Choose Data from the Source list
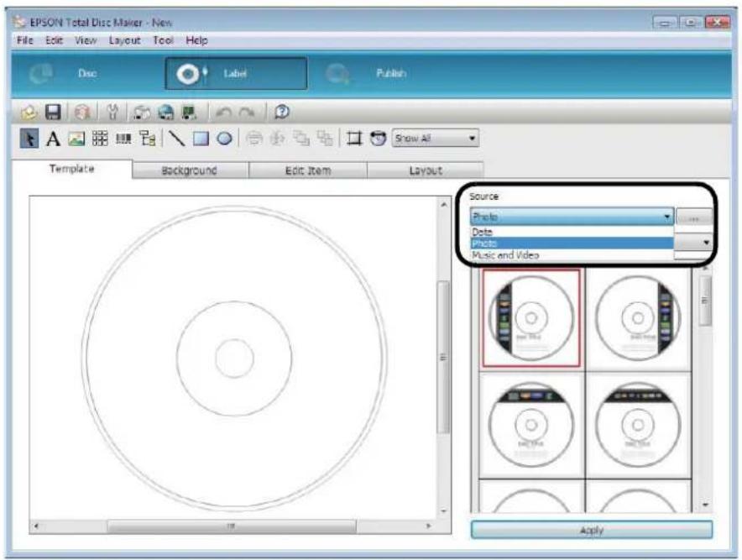Viewport: 742px width, 560px height. point(572,232)
